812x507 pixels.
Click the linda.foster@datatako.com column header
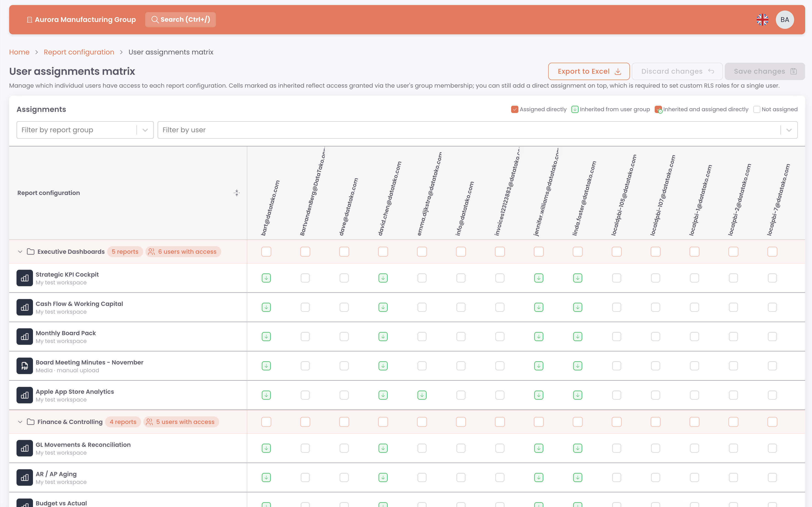584,199
